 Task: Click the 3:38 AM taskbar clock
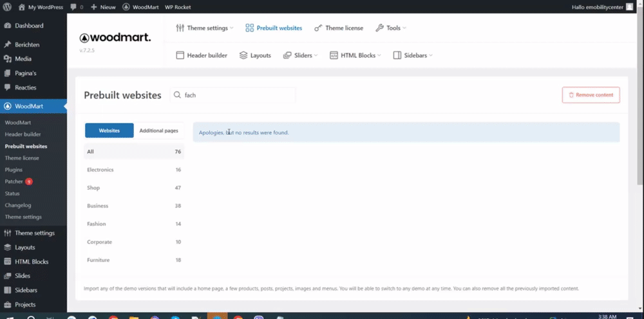coord(608,316)
